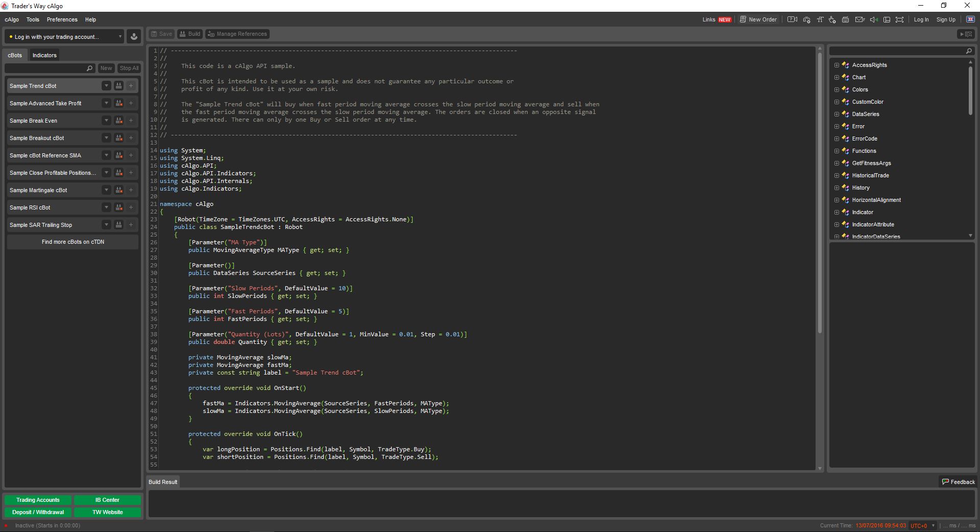The image size is (980, 532).
Task: Open Manage References
Action: point(237,34)
